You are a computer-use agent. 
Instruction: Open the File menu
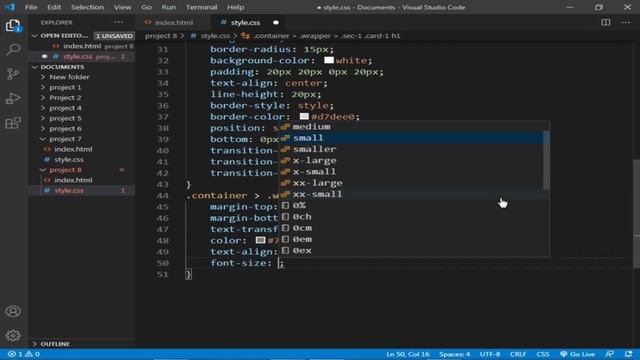pos(31,7)
